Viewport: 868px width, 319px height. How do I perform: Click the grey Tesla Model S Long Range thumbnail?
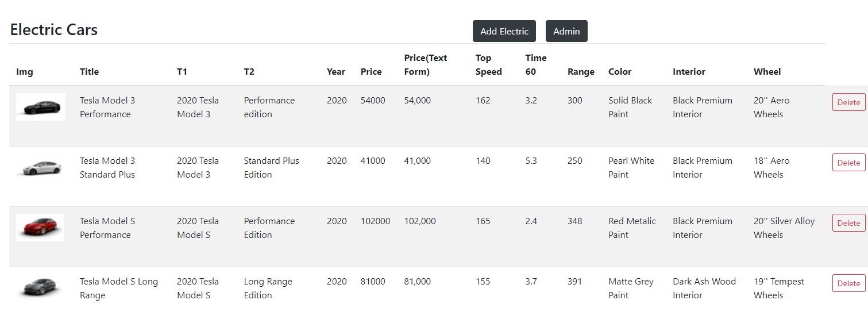pos(40,288)
